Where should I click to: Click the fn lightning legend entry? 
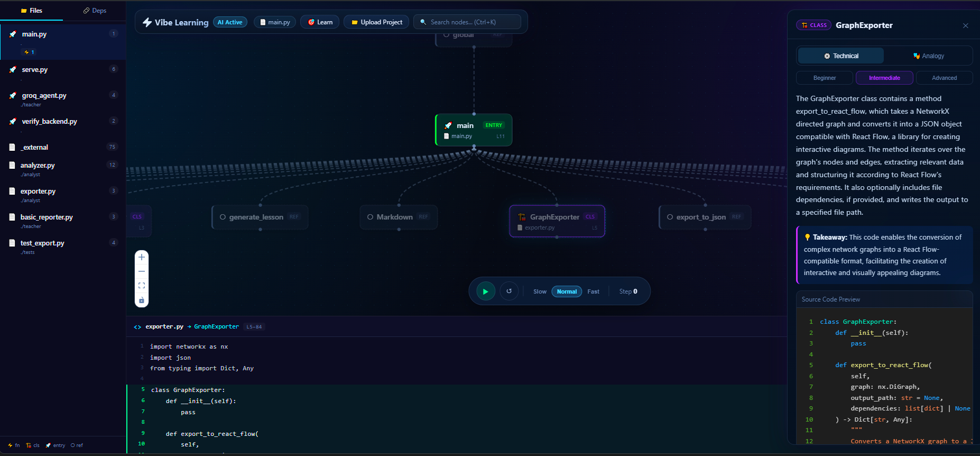pyautogui.click(x=14, y=445)
